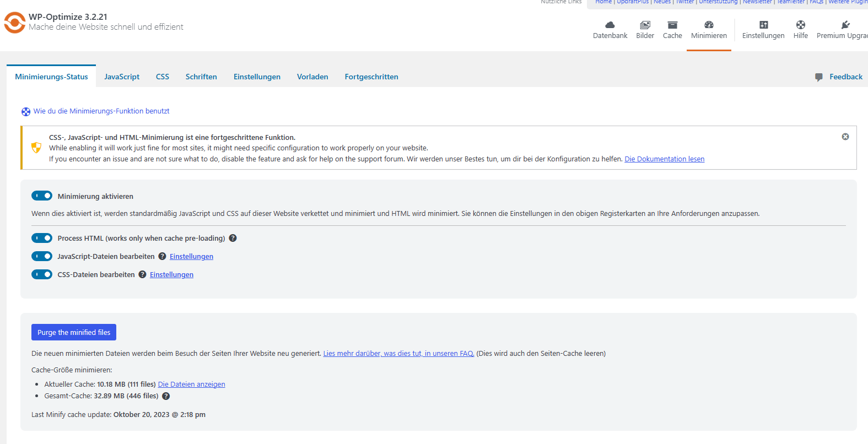Click the Feedback speech bubble icon
Screen dimensions: 868x444
coord(819,77)
